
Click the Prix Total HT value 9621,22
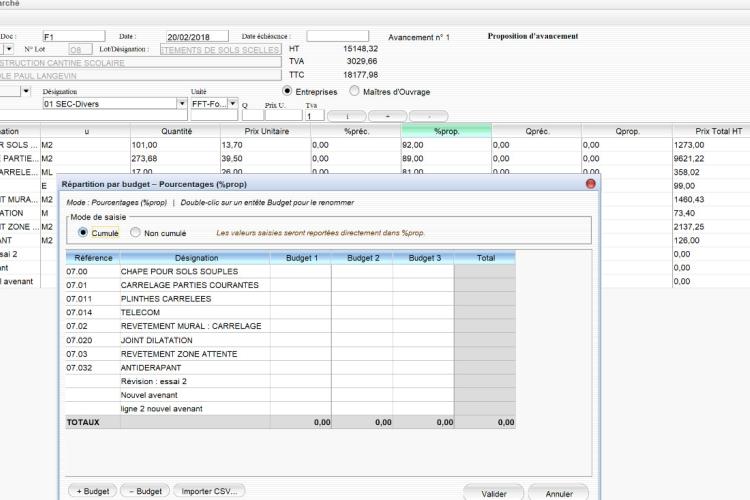(x=689, y=158)
